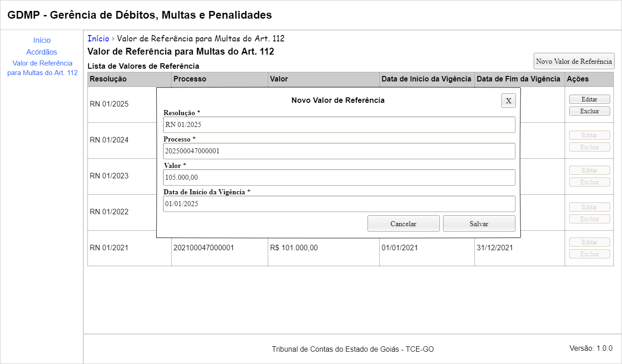The width and height of the screenshot is (622, 364).
Task: Click the Salvar button
Action: pyautogui.click(x=479, y=223)
